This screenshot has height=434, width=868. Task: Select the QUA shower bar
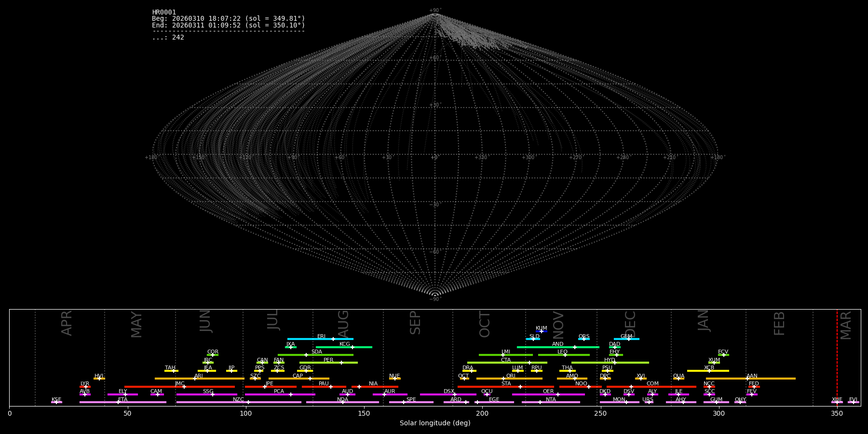pyautogui.click(x=678, y=379)
